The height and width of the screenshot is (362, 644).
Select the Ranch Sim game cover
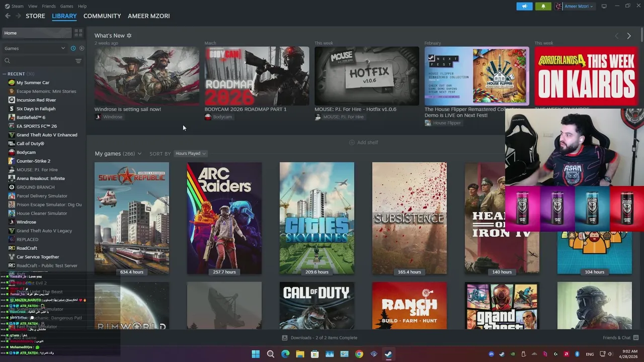coord(410,306)
